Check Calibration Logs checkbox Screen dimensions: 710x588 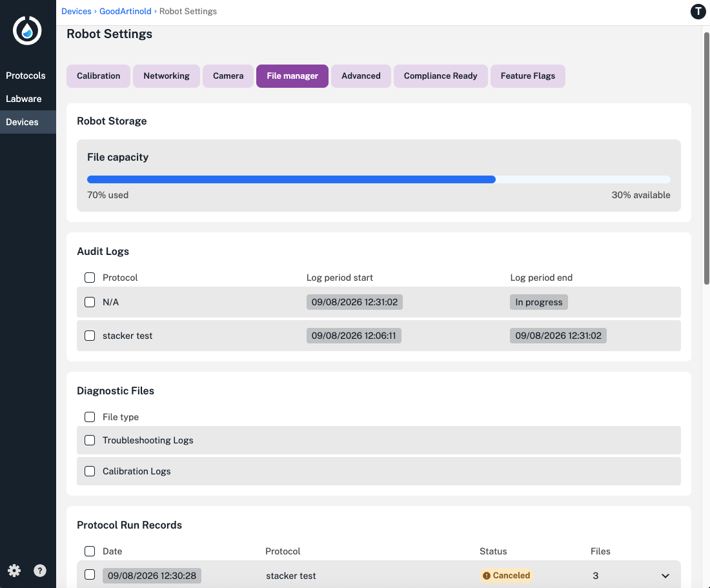[x=90, y=471]
